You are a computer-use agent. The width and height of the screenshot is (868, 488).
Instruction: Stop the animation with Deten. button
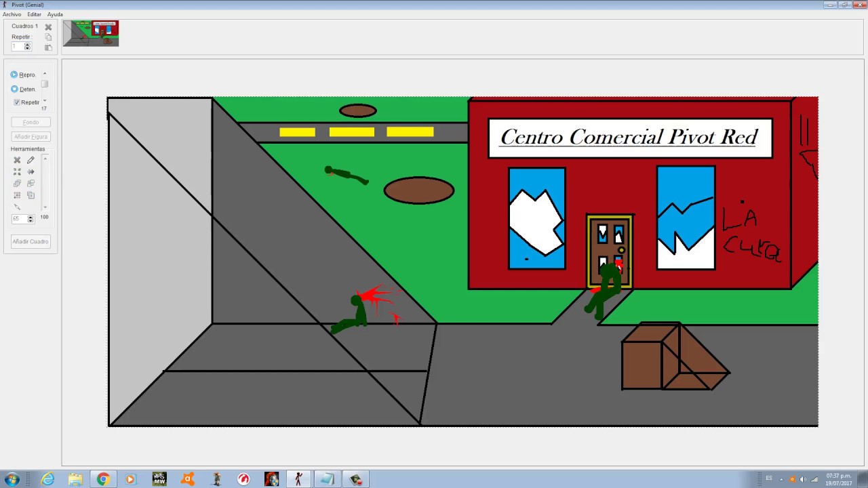tap(23, 89)
